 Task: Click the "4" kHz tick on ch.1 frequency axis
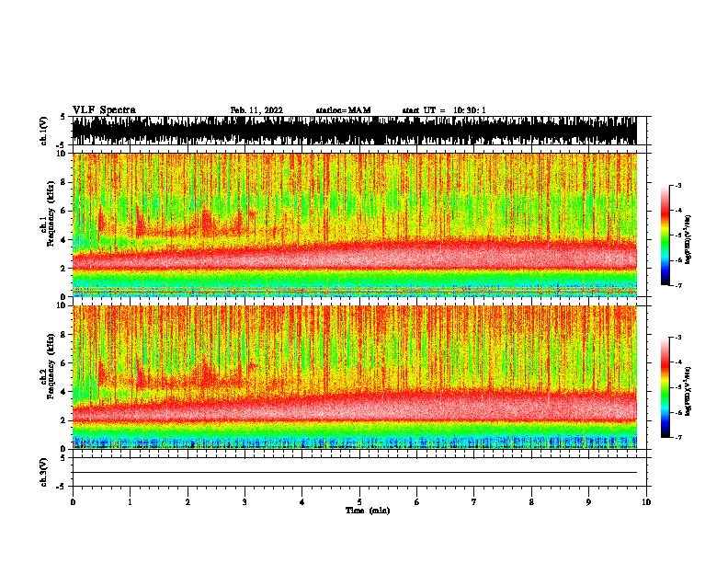point(63,240)
